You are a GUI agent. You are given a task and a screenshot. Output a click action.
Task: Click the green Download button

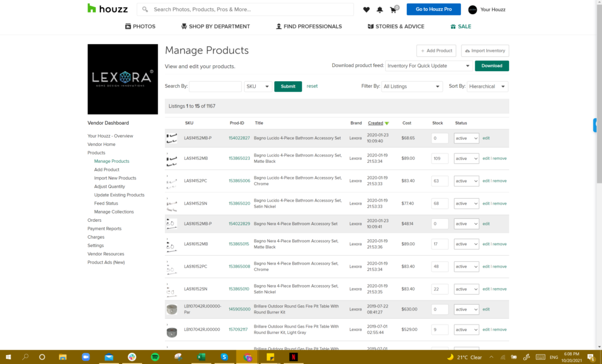pyautogui.click(x=492, y=66)
